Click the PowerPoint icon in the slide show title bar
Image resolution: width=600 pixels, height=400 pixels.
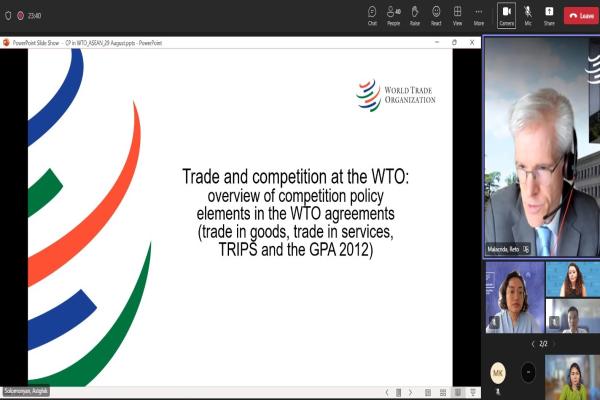(x=6, y=43)
